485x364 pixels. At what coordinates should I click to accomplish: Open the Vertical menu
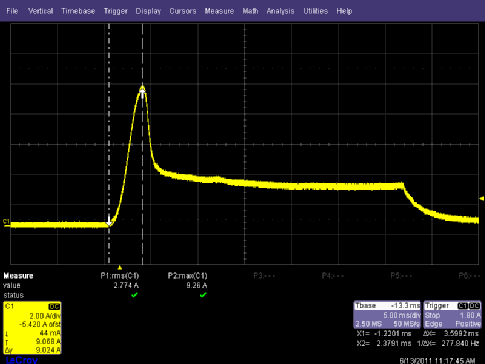pos(40,11)
